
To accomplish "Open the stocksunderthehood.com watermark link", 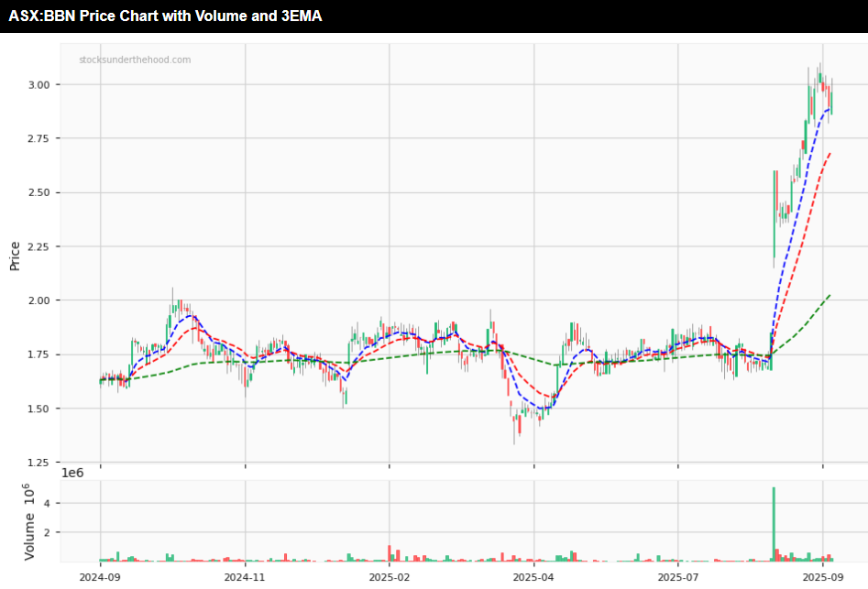I will (135, 60).
